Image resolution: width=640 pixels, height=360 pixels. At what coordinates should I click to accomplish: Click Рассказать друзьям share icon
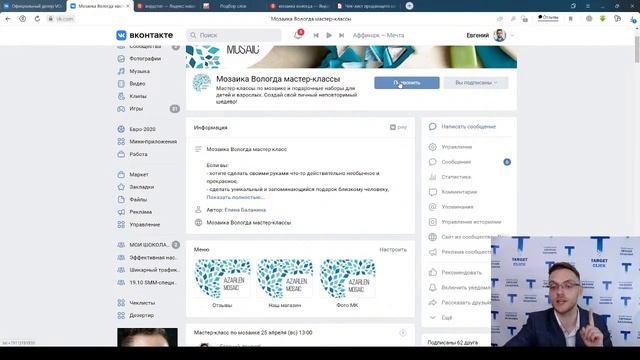433,302
